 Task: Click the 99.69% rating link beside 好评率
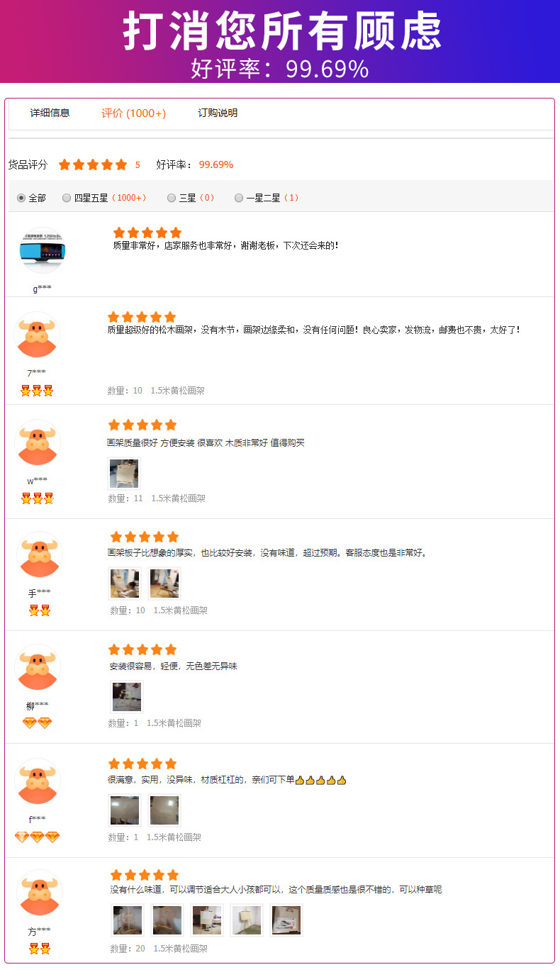216,164
